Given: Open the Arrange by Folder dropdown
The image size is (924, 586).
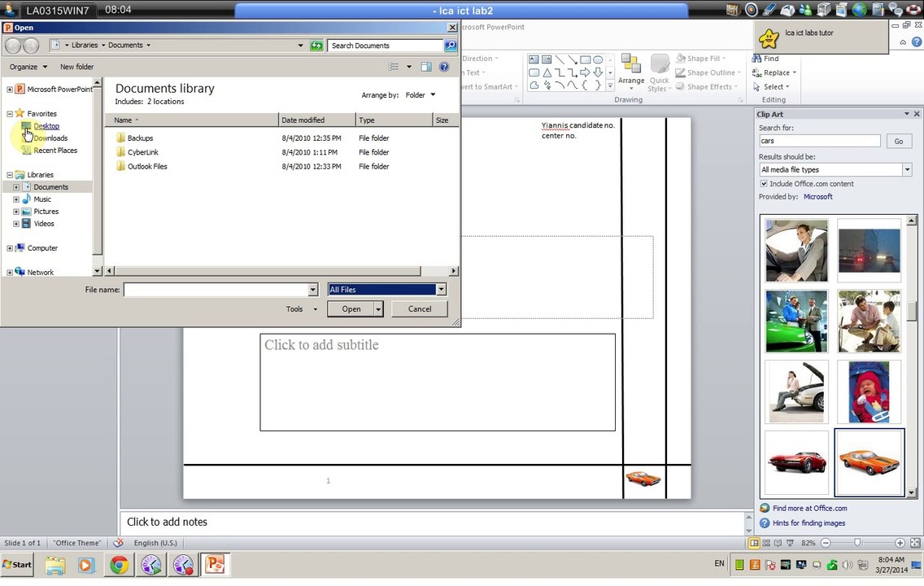Looking at the screenshot, I should (x=421, y=95).
